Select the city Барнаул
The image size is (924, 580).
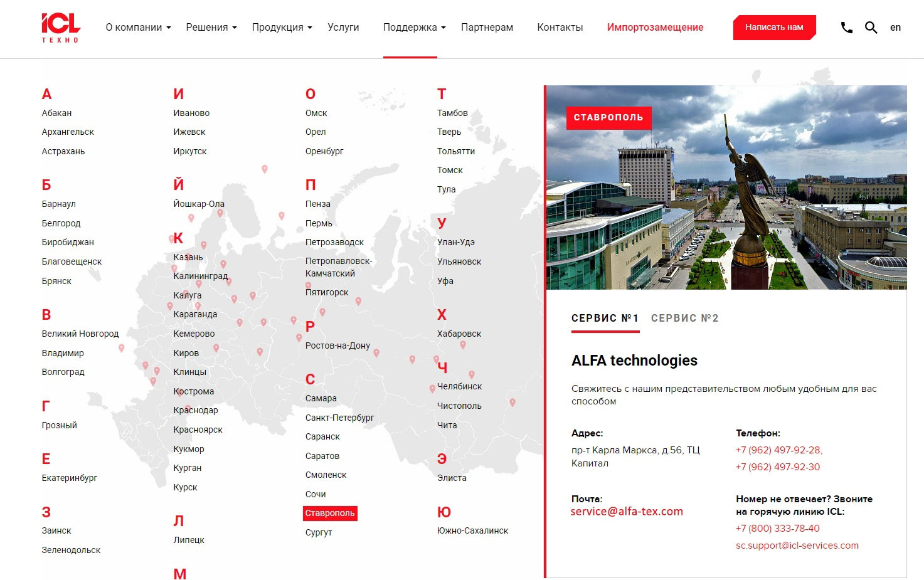(x=58, y=204)
